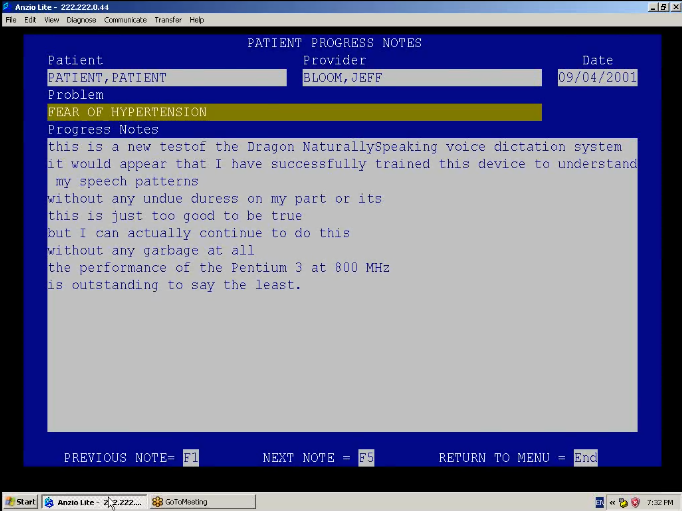Open the Edit menu
This screenshot has height=511, width=682.
(30, 20)
